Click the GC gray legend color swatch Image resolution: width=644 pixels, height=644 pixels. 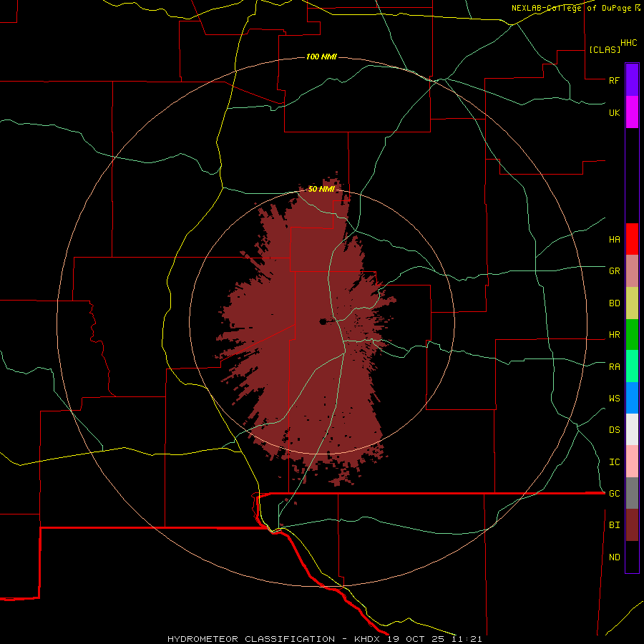pyautogui.click(x=632, y=493)
